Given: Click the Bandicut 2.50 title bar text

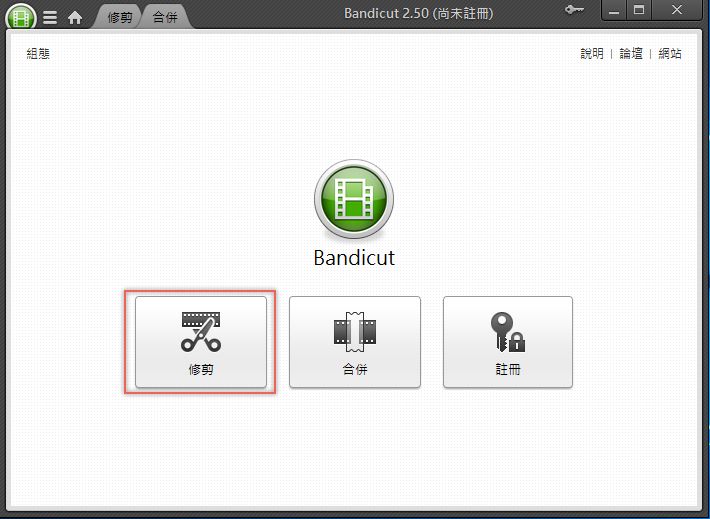Looking at the screenshot, I should coord(418,13).
